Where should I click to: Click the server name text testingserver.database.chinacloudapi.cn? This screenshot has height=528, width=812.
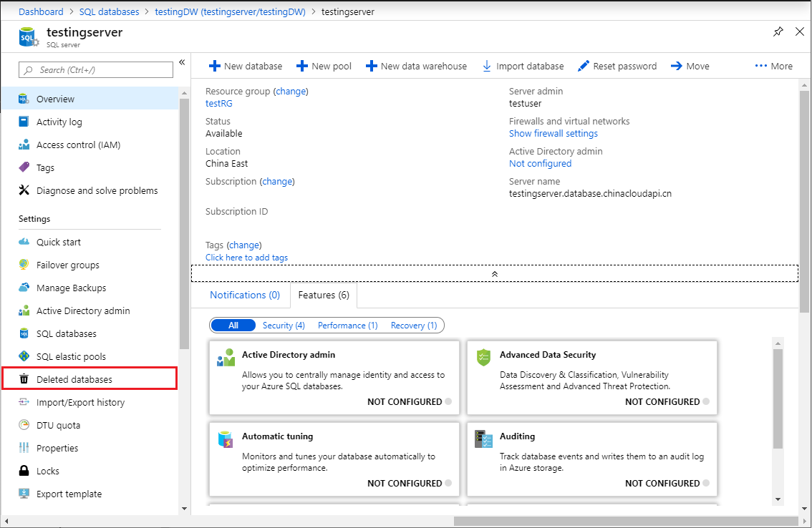tap(590, 193)
